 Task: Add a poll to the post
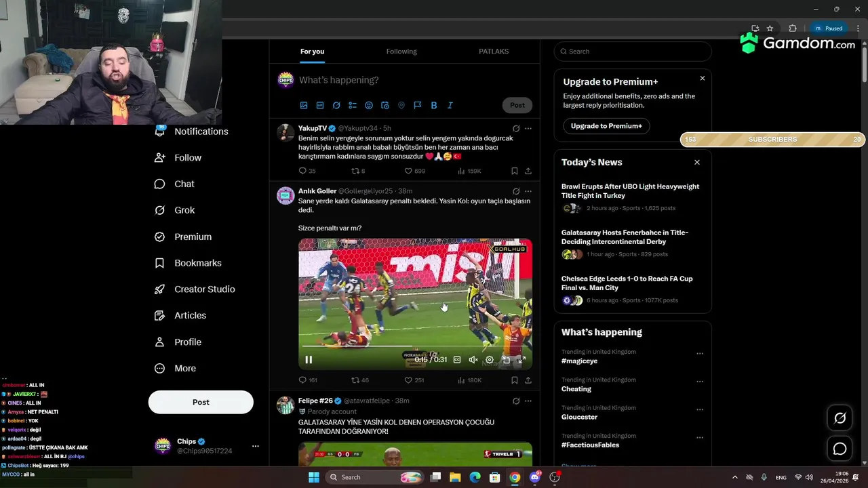coord(353,106)
